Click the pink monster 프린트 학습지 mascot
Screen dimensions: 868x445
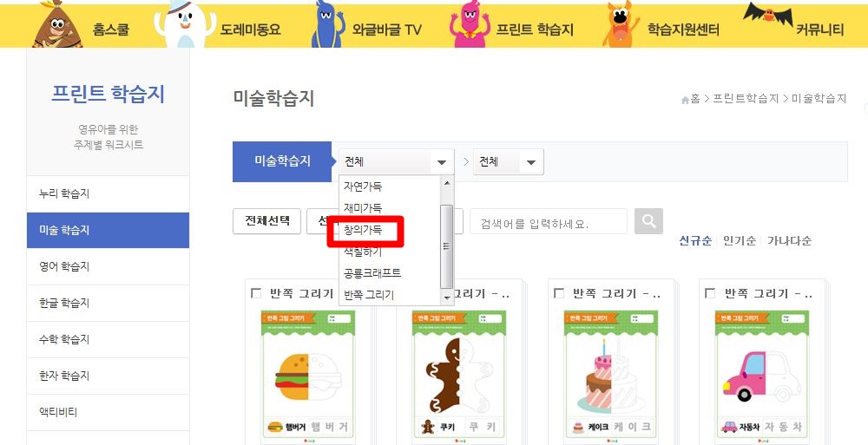pos(470,23)
